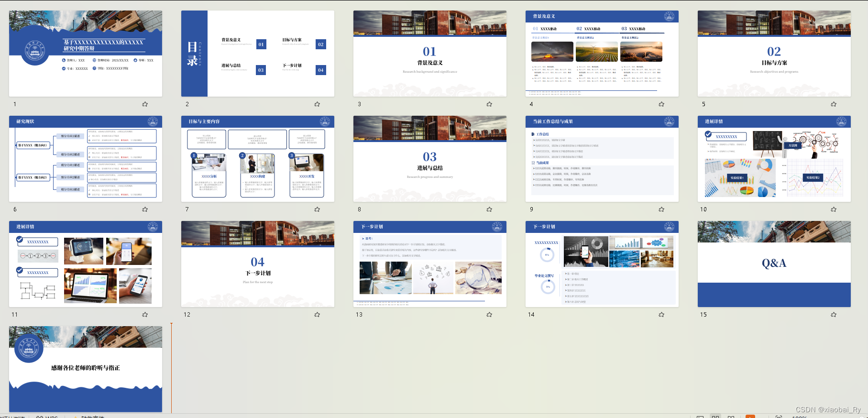Screen dimensions: 868x418
Task: Select the 04 下一步计划 section slide
Action: [x=258, y=264]
